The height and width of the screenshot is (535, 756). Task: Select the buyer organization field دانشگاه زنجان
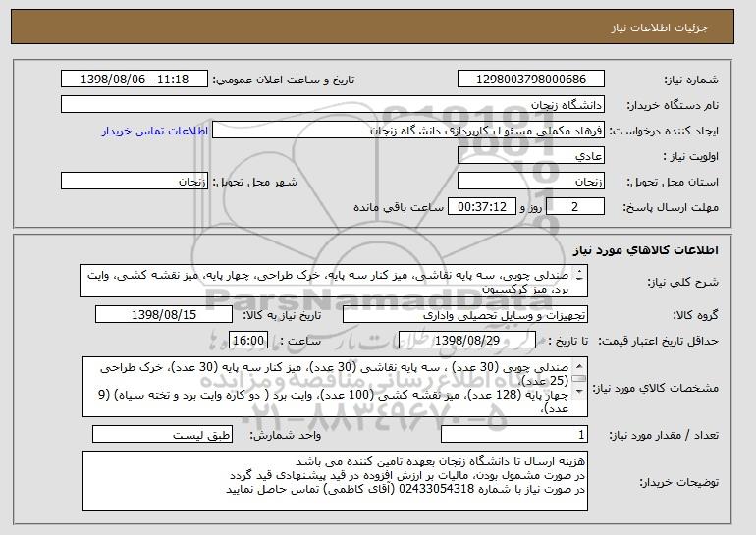coord(333,105)
